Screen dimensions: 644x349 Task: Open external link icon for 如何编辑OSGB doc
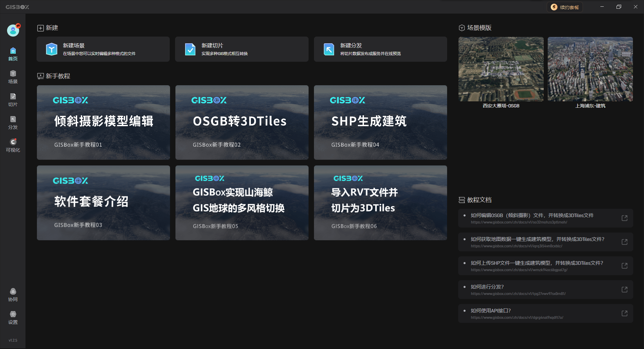point(625,218)
